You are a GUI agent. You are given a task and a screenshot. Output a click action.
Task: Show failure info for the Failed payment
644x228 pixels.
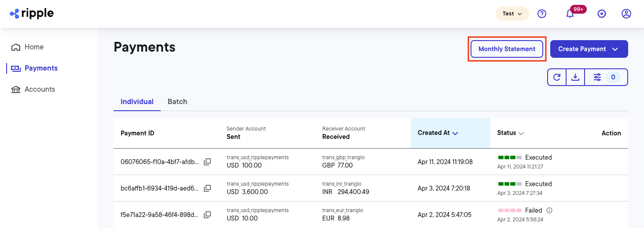549,210
